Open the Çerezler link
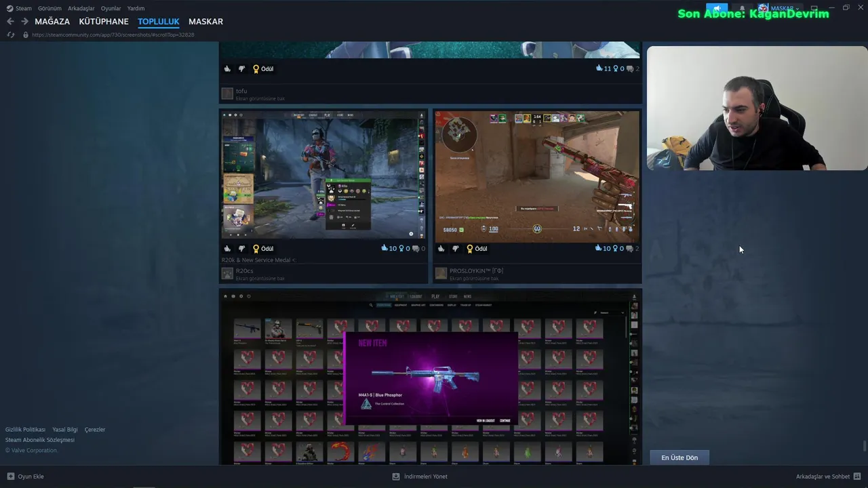 click(95, 430)
